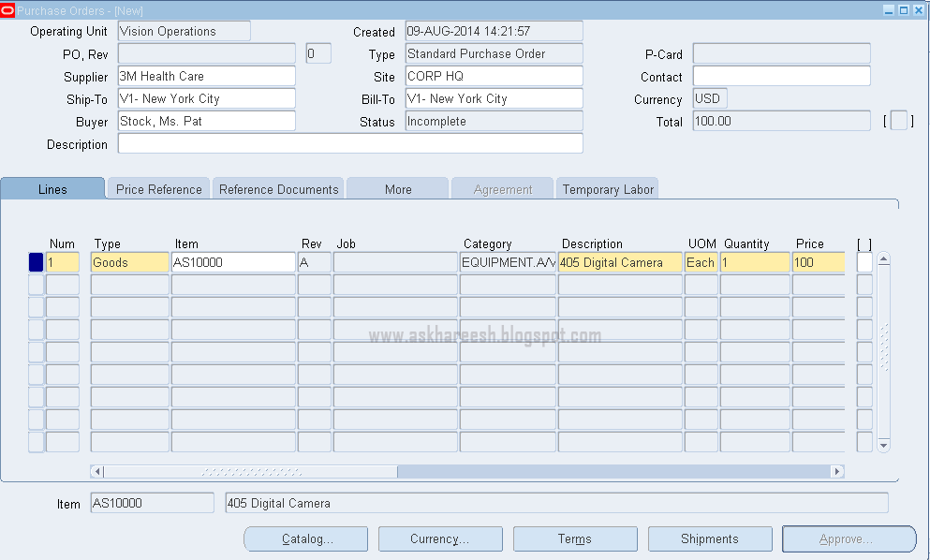This screenshot has width=930, height=560.
Task: Click bottom item description field
Action: [556, 503]
